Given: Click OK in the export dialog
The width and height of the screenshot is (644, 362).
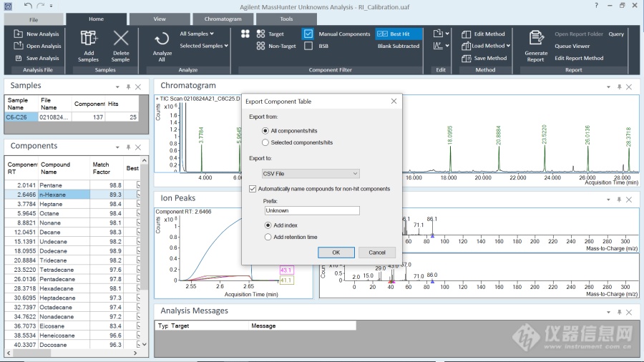Looking at the screenshot, I should coord(336,253).
